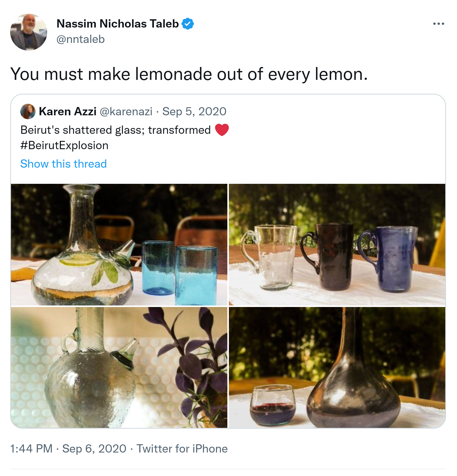Click the tweet text about lemonade
The image size is (457, 476).
tap(189, 74)
